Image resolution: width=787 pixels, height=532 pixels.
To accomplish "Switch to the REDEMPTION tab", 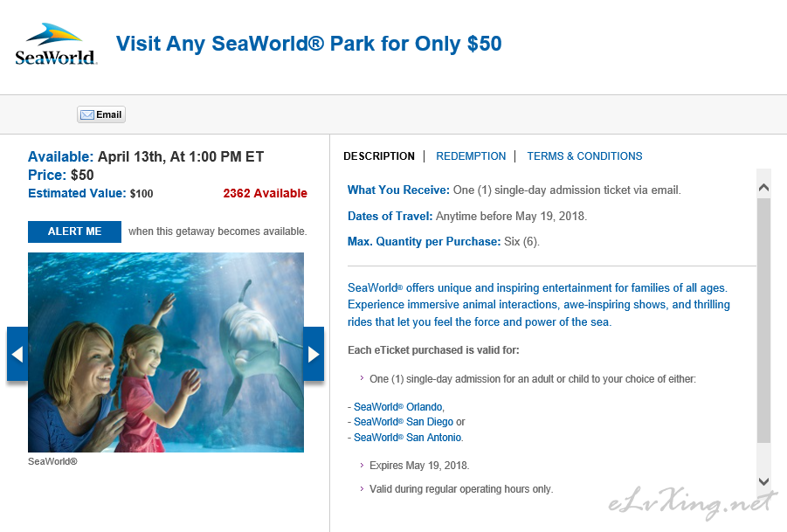I will coord(471,156).
